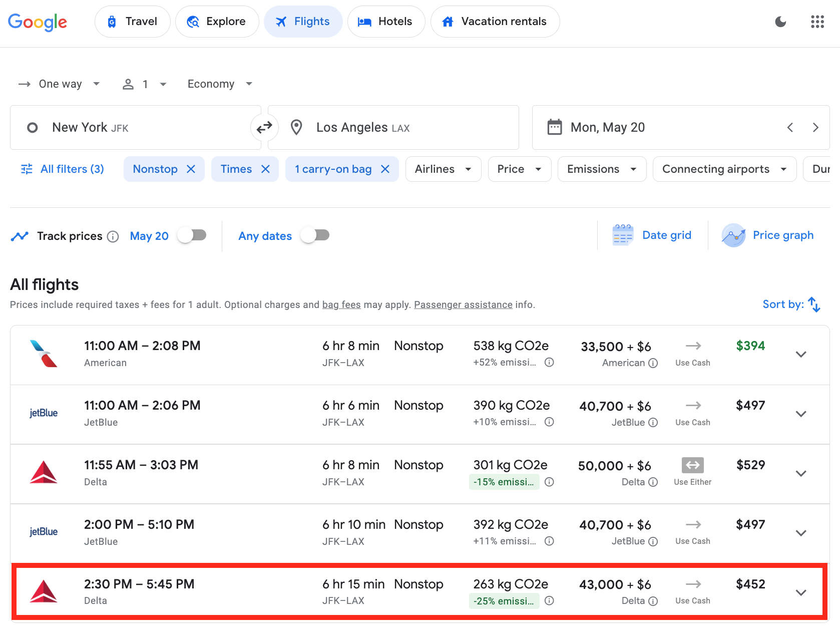Viewport: 840px width, 635px height.
Task: Click emissions info icon for American flight
Action: click(x=549, y=362)
